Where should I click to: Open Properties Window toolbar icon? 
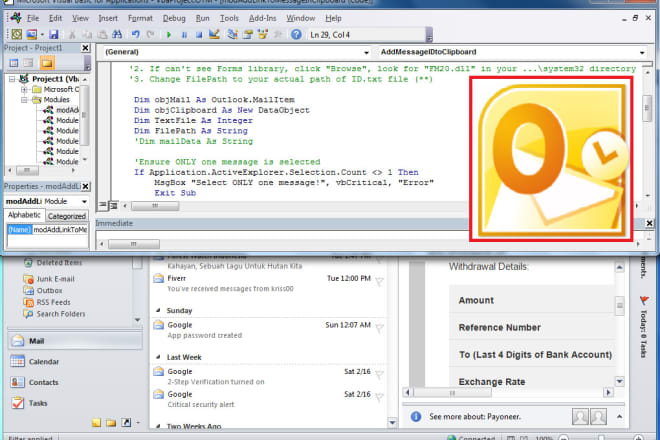pos(248,35)
